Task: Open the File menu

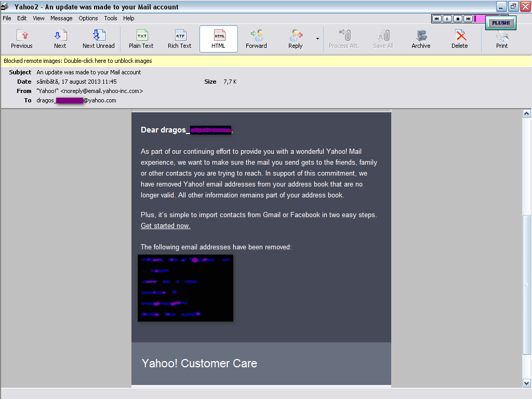Action: point(7,18)
